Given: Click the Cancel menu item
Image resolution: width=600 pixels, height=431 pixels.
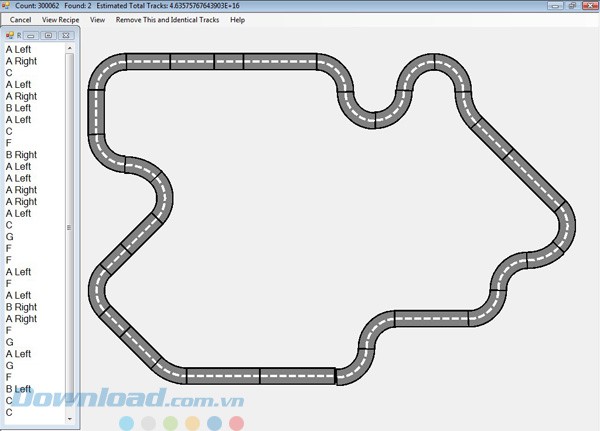Looking at the screenshot, I should click(x=20, y=19).
